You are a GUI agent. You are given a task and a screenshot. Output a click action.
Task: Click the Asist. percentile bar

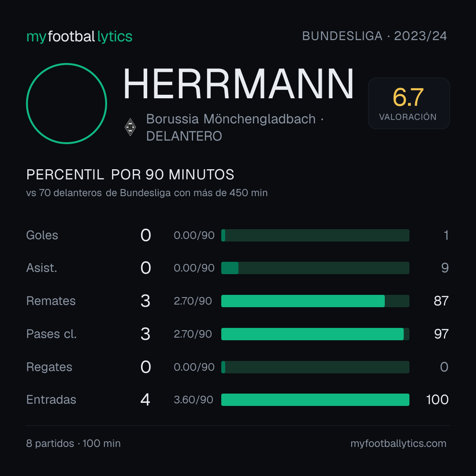(315, 268)
